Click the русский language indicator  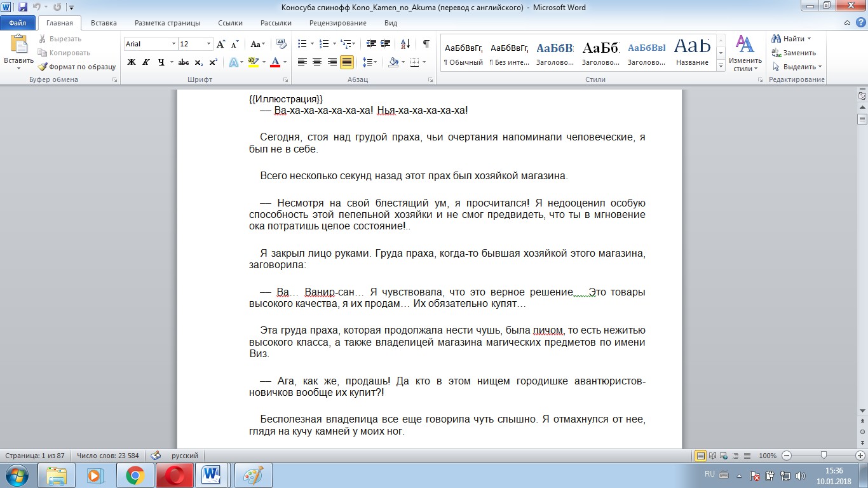pos(184,456)
